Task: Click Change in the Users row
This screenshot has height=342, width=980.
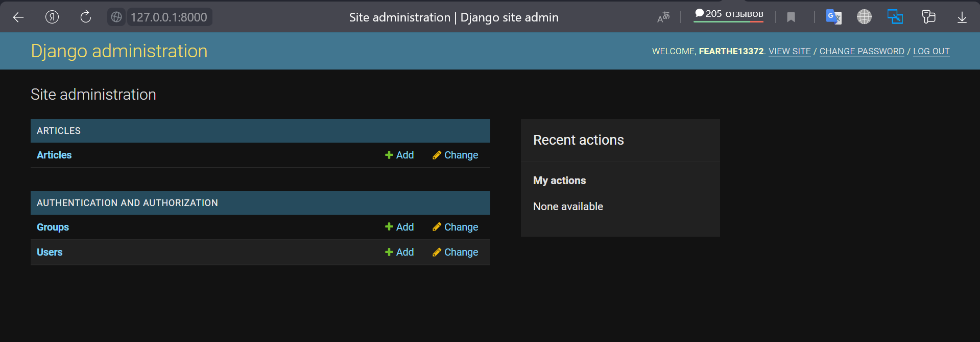Action: (456, 252)
